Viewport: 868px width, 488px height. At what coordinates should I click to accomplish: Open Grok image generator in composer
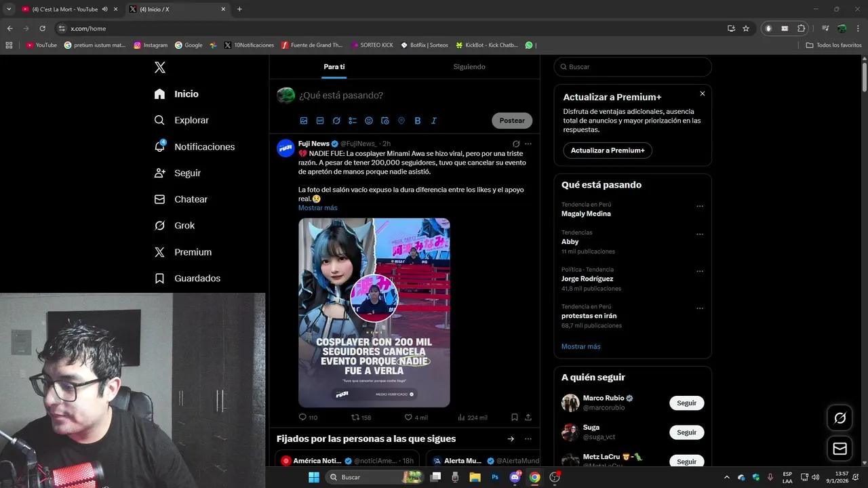(x=336, y=121)
